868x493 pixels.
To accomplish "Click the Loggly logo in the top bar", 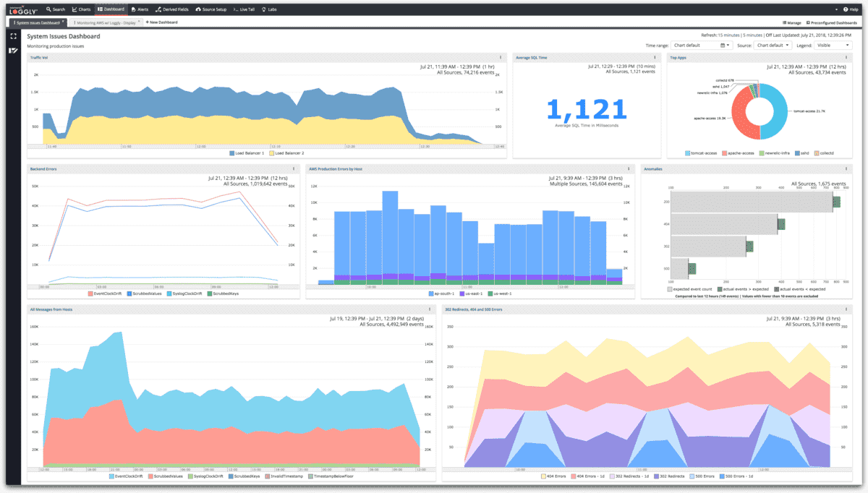I will coord(22,9).
